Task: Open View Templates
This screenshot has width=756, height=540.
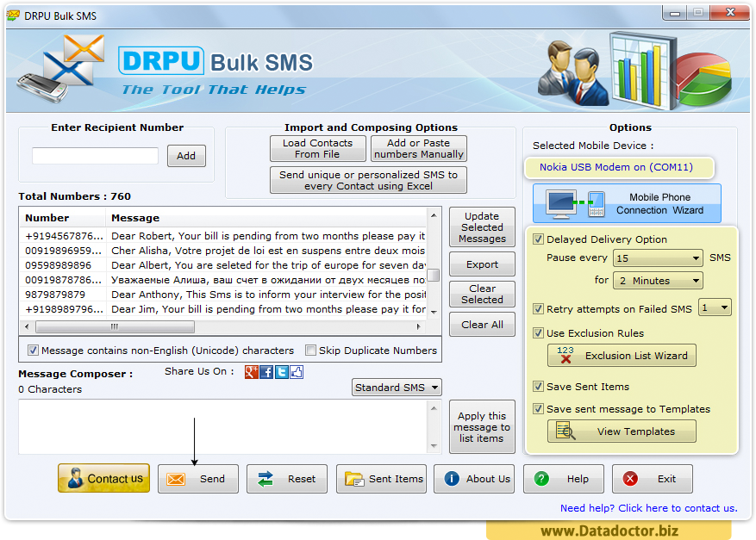Action: (x=622, y=431)
